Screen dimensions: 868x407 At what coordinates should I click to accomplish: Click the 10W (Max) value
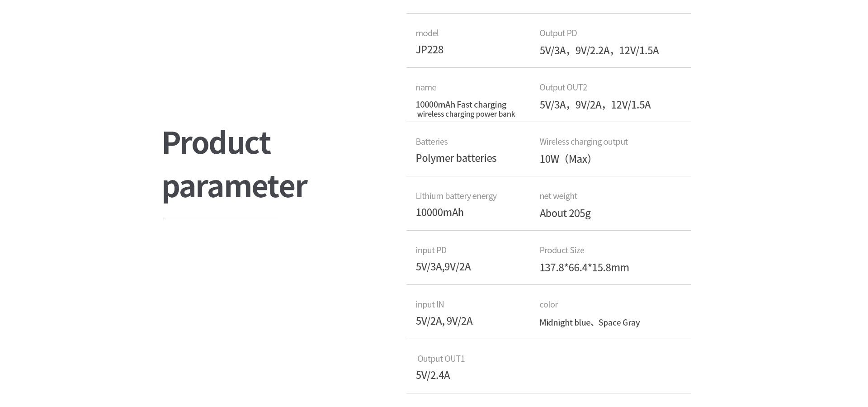click(566, 159)
